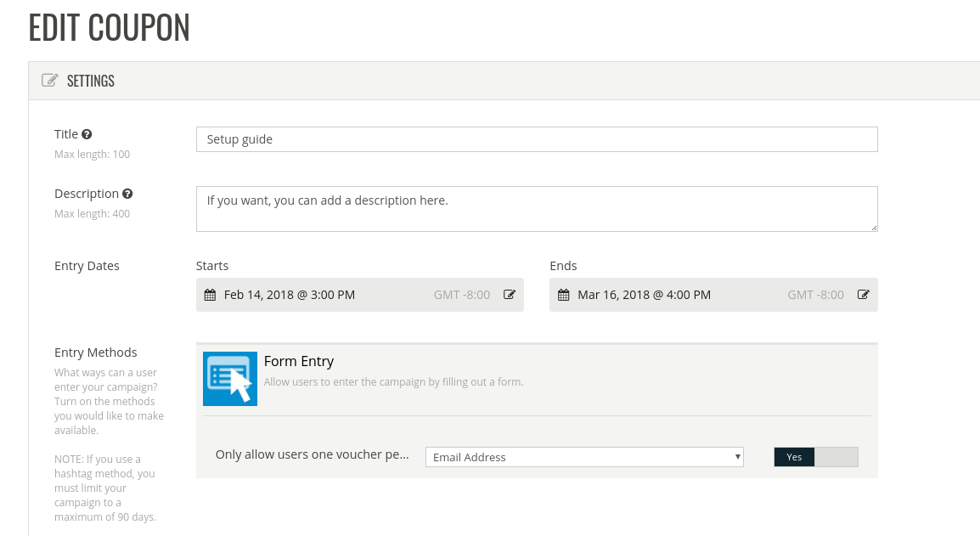Click the Description text area resize handle
This screenshot has height=536, width=980.
(x=873, y=228)
